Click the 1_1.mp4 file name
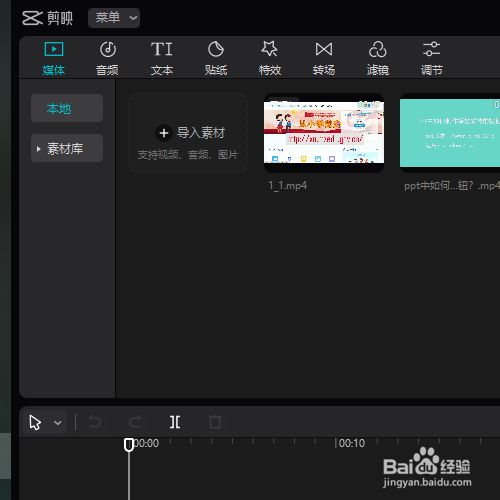Viewport: 500px width, 500px height. pos(288,185)
